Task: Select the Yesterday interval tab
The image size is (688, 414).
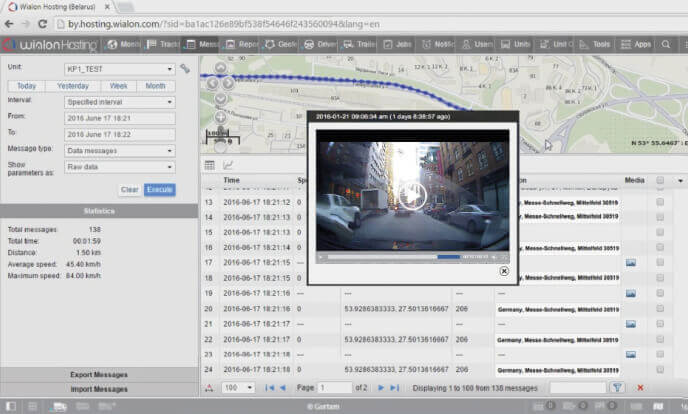Action: [73, 86]
